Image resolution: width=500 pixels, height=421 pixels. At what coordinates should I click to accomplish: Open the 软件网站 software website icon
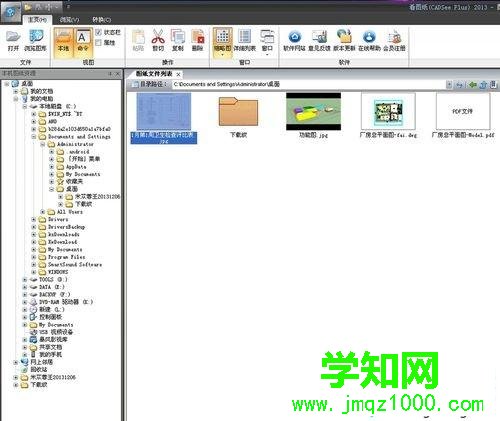pos(294,40)
